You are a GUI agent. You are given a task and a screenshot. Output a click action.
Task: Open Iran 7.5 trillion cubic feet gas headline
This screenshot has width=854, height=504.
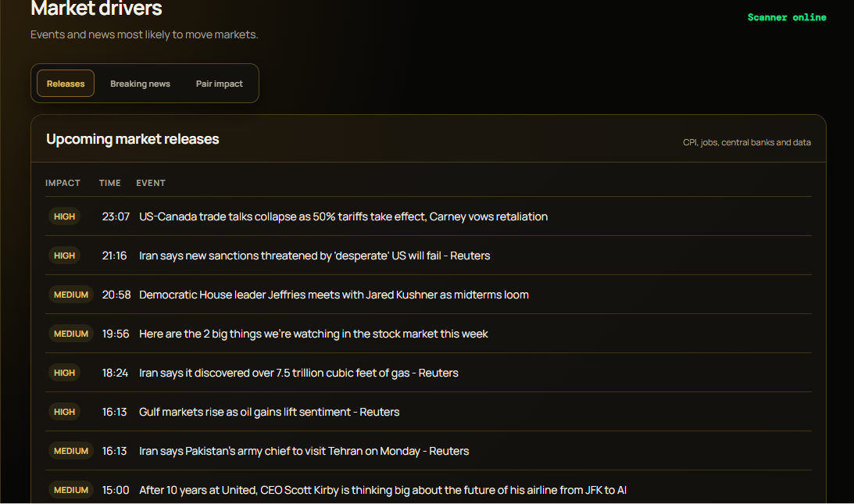(x=298, y=374)
